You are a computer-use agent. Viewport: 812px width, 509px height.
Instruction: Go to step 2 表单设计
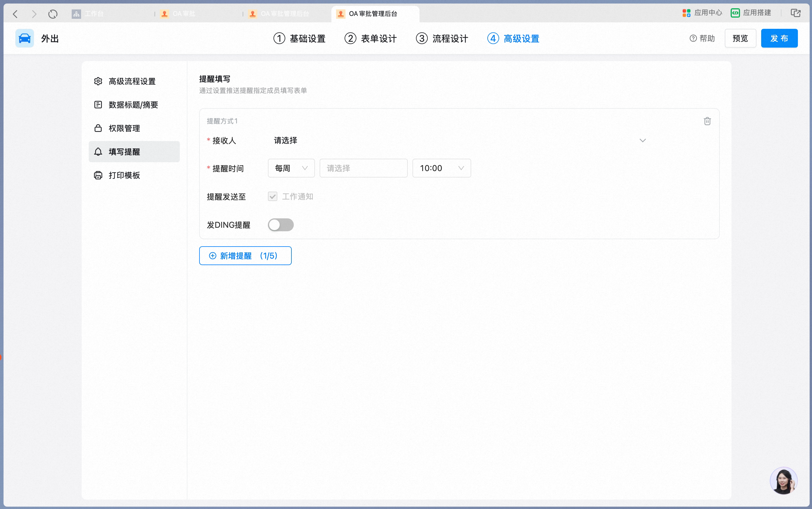click(370, 38)
